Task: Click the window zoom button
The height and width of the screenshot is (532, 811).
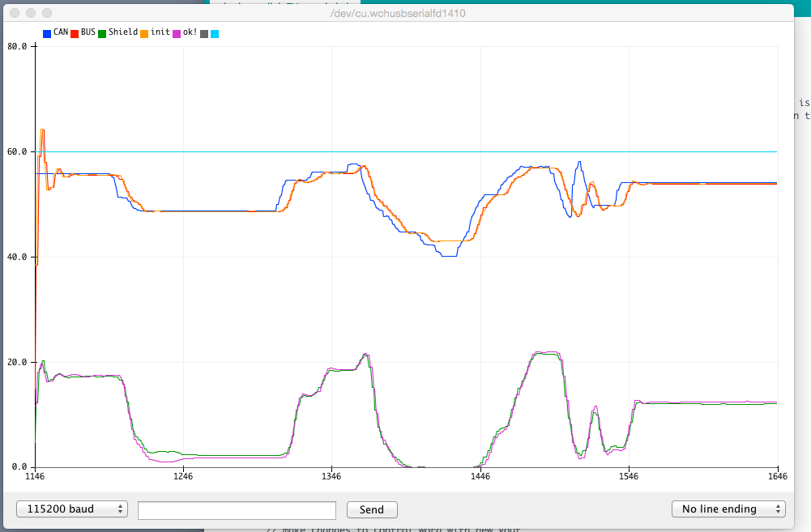Action: [x=47, y=14]
